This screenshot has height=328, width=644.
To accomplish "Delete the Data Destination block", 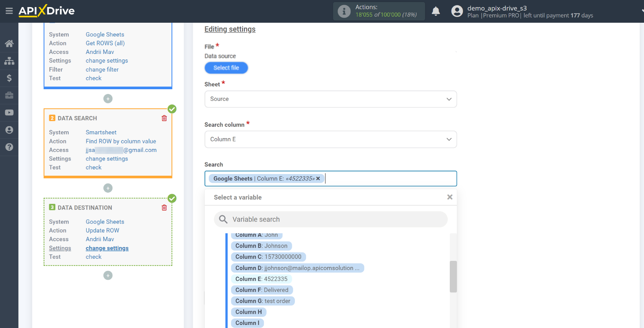I will pos(164,208).
